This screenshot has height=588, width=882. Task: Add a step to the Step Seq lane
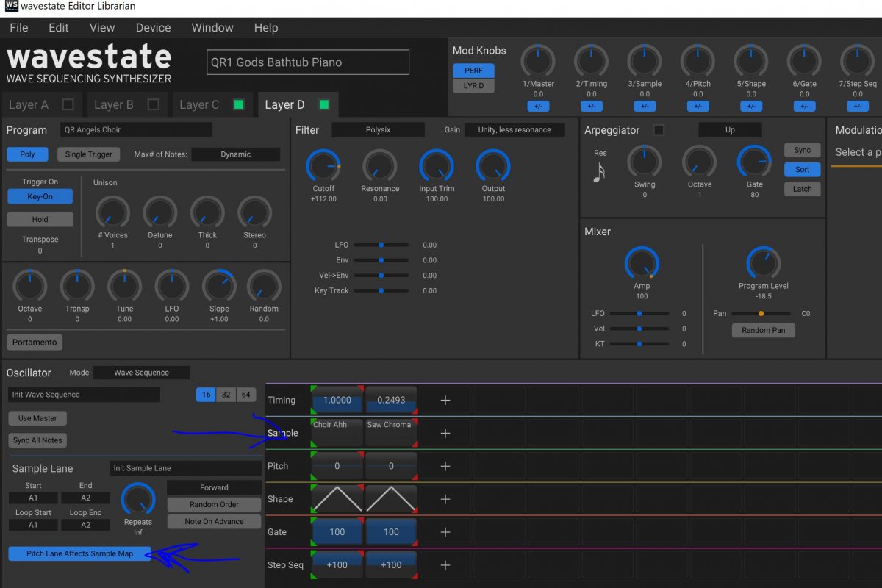click(x=445, y=565)
